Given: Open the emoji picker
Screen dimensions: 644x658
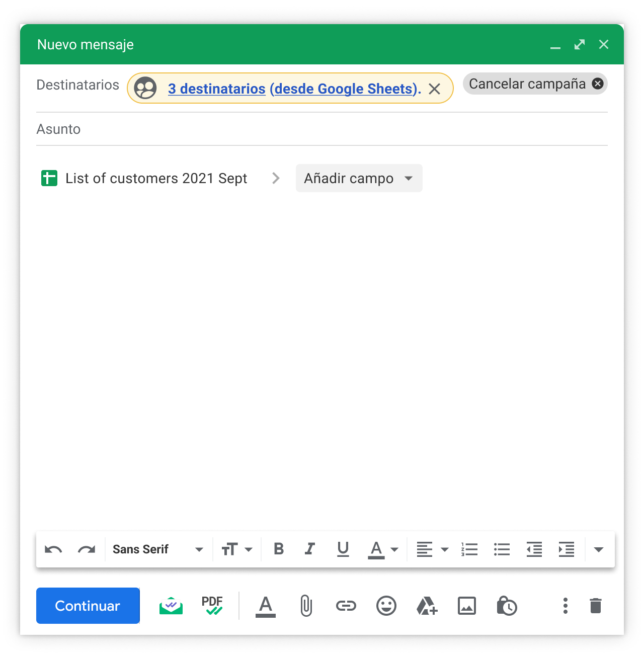Looking at the screenshot, I should [x=386, y=606].
